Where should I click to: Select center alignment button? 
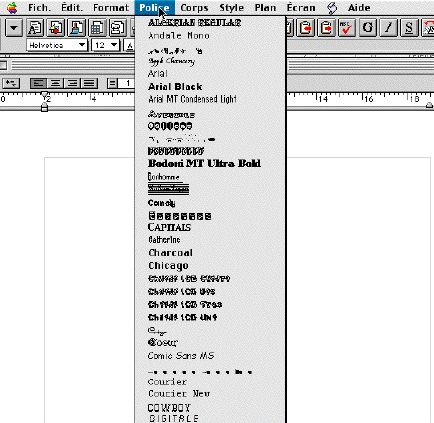click(55, 83)
